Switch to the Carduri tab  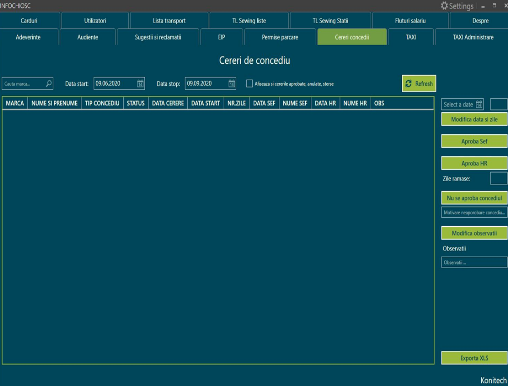click(29, 21)
